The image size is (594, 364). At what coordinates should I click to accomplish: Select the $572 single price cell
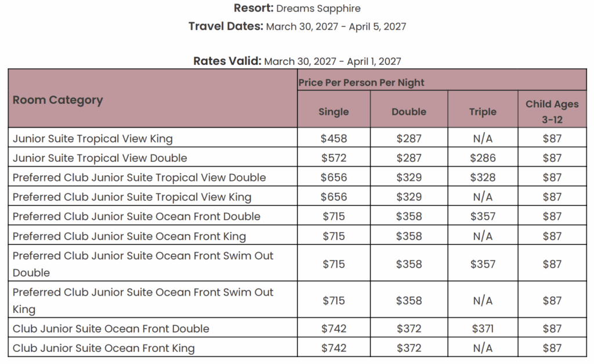[x=334, y=158]
